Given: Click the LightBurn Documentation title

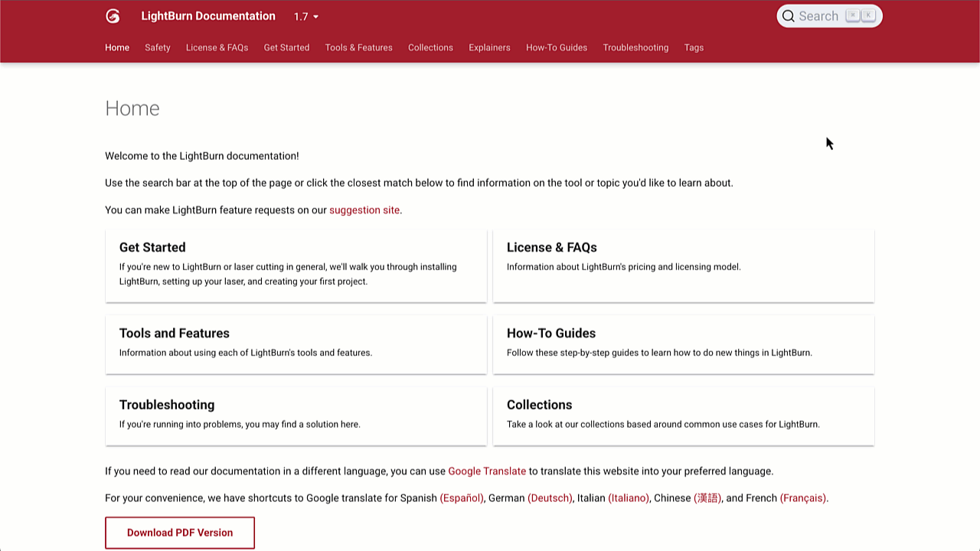Looking at the screenshot, I should (208, 16).
